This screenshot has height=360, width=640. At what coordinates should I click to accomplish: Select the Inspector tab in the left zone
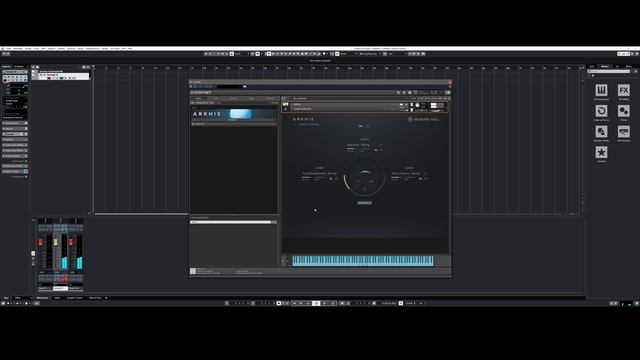click(x=6, y=66)
